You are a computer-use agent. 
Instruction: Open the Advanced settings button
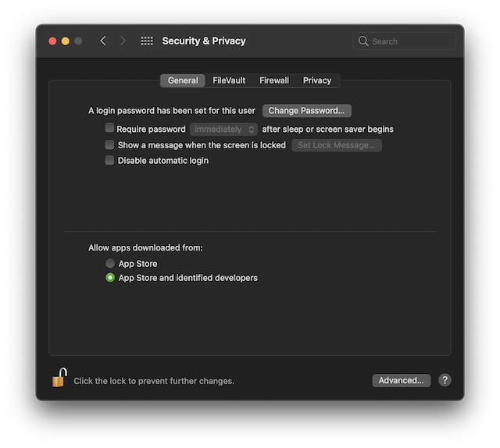401,380
